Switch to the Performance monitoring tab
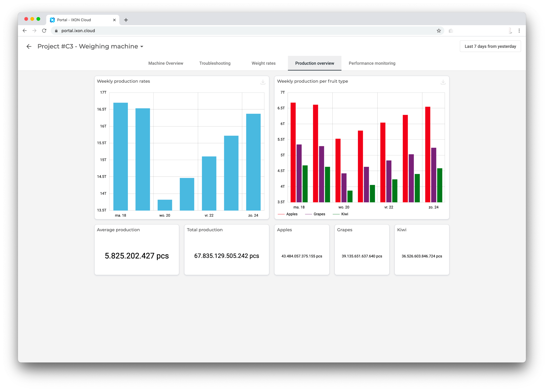Viewport: 548px width, 392px height. click(372, 63)
